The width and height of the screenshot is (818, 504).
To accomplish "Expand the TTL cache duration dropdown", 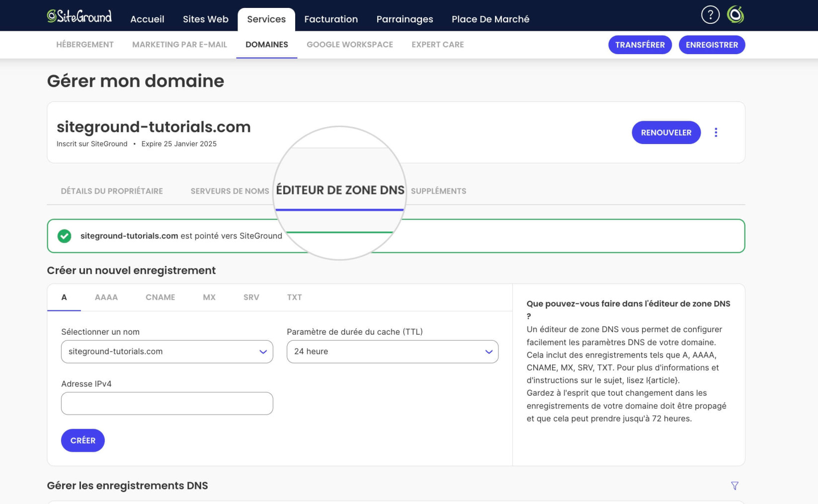I will 393,352.
